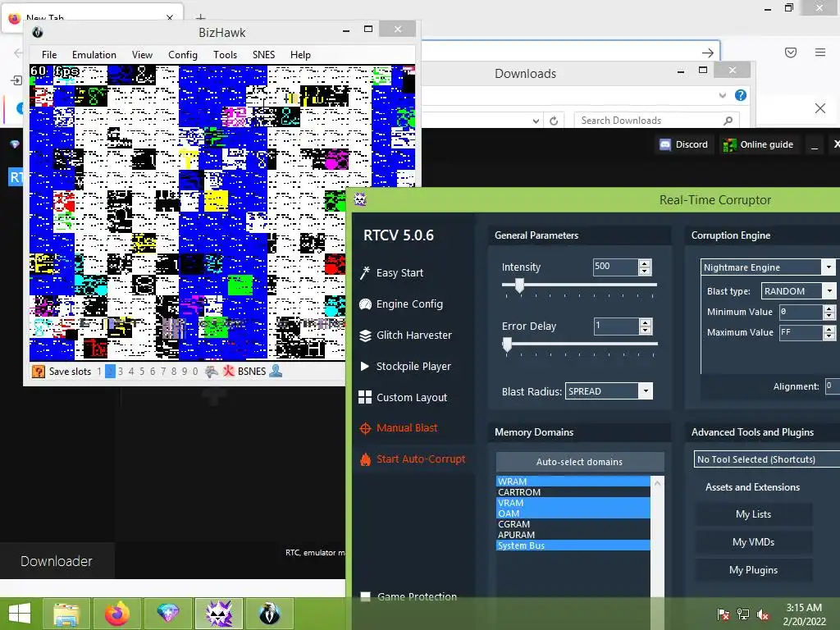Switch to Firefox from the taskbar

[116, 614]
